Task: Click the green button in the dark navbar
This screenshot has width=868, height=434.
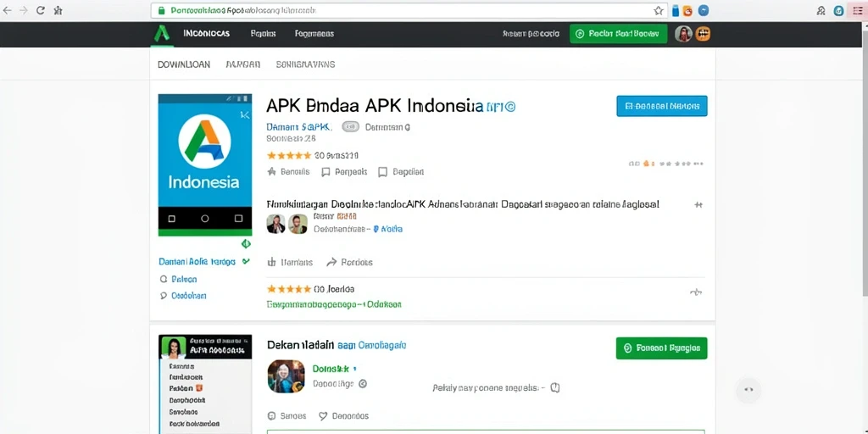Action: 618,34
